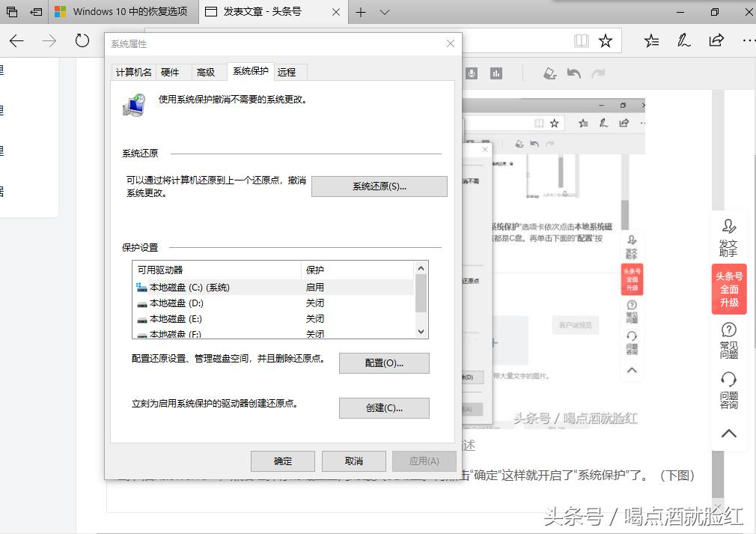Open the Windows 10 中的恢复选项 browser tab
The image size is (756, 534).
(x=131, y=12)
